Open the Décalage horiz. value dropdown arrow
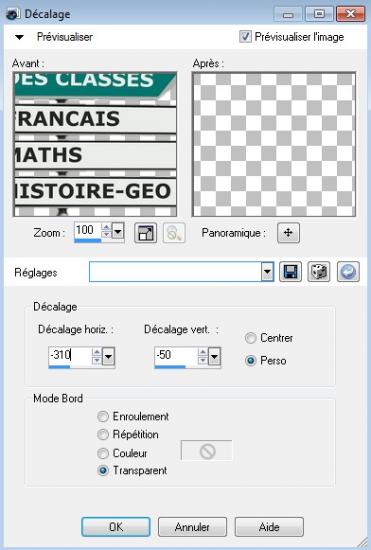Image resolution: width=371 pixels, height=550 pixels. [x=108, y=357]
